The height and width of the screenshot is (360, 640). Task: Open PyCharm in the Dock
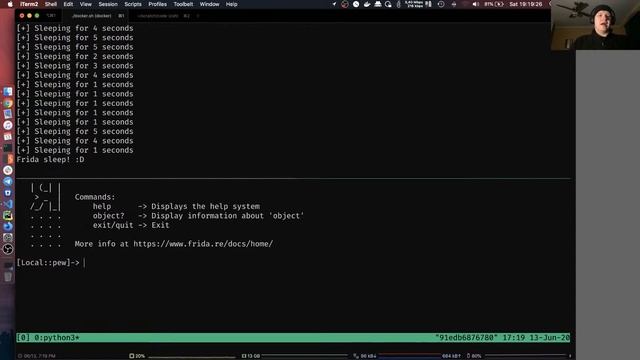tap(8, 215)
